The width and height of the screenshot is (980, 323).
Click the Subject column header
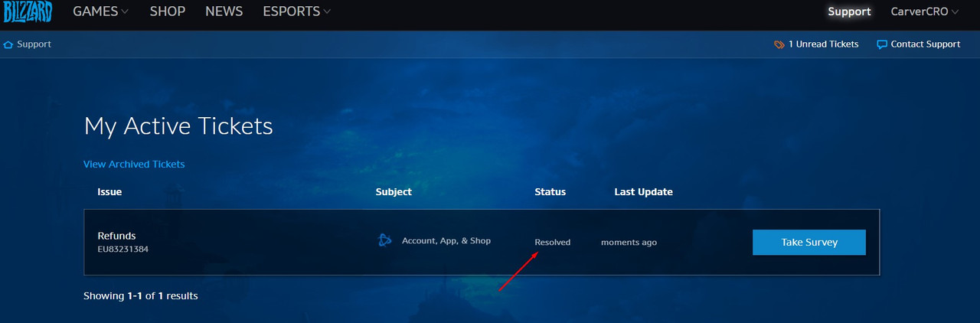[x=394, y=191]
